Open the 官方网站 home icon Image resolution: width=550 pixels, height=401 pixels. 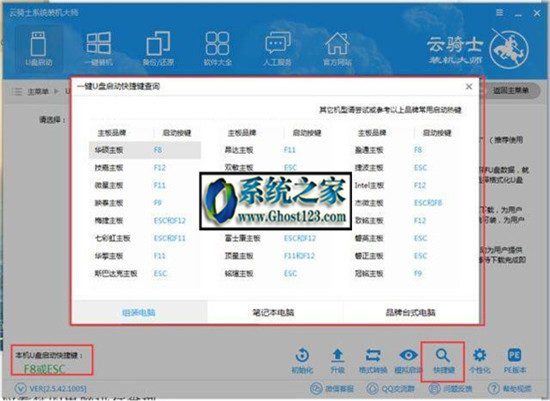click(337, 49)
